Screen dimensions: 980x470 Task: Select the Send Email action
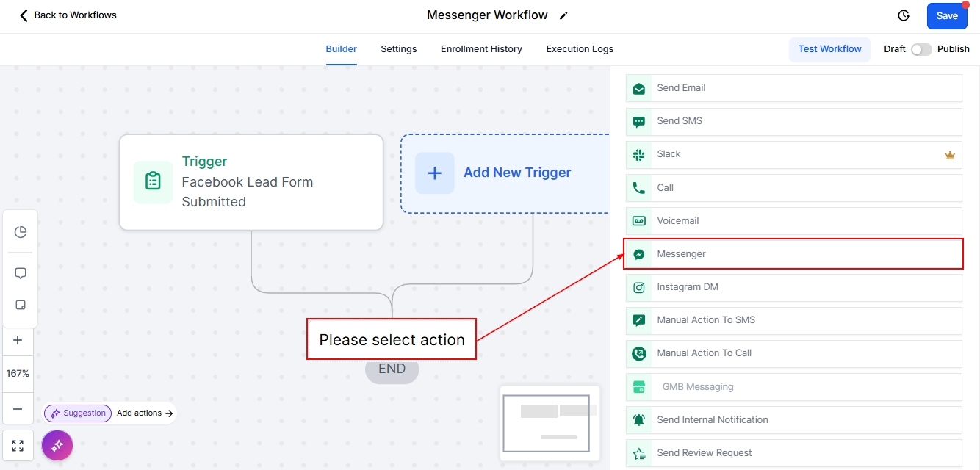[x=794, y=88]
